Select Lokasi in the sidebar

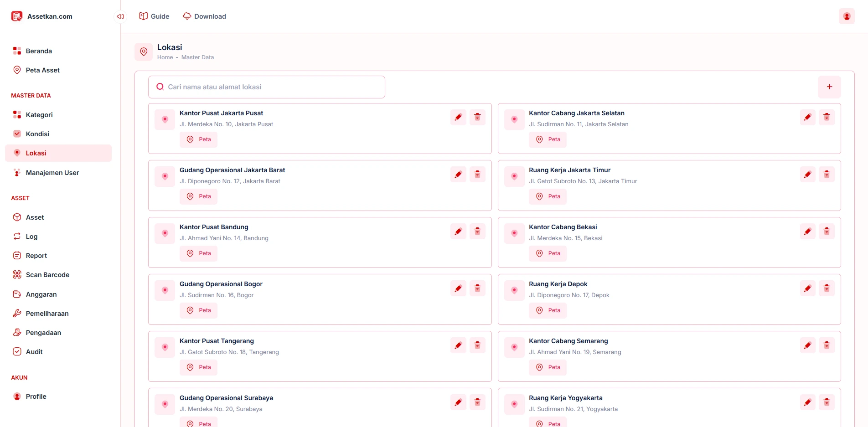point(58,153)
